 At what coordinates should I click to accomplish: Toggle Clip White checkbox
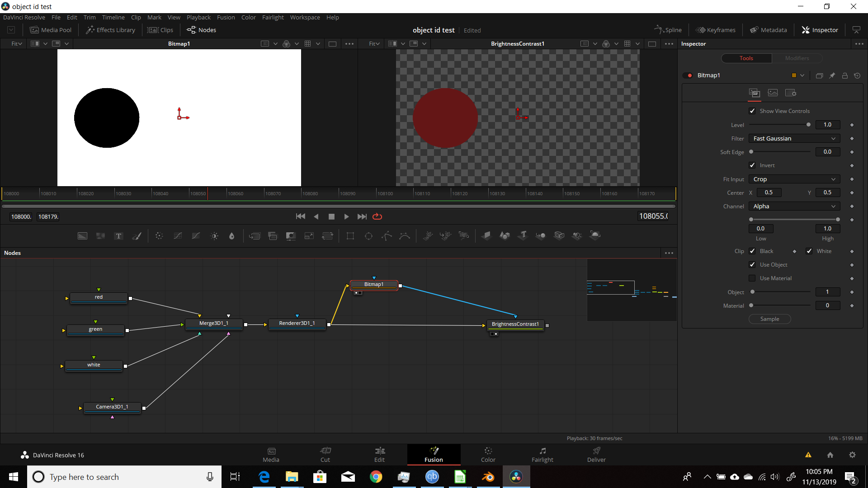[809, 251]
